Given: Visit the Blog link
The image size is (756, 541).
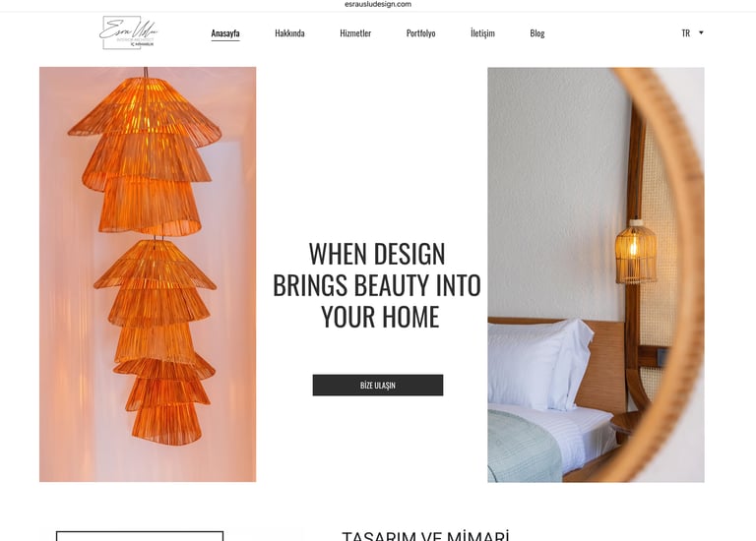Looking at the screenshot, I should pyautogui.click(x=537, y=33).
